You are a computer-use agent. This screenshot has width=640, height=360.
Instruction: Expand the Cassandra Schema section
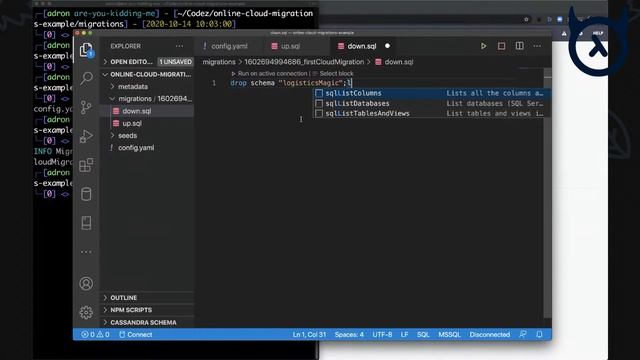coord(147,322)
